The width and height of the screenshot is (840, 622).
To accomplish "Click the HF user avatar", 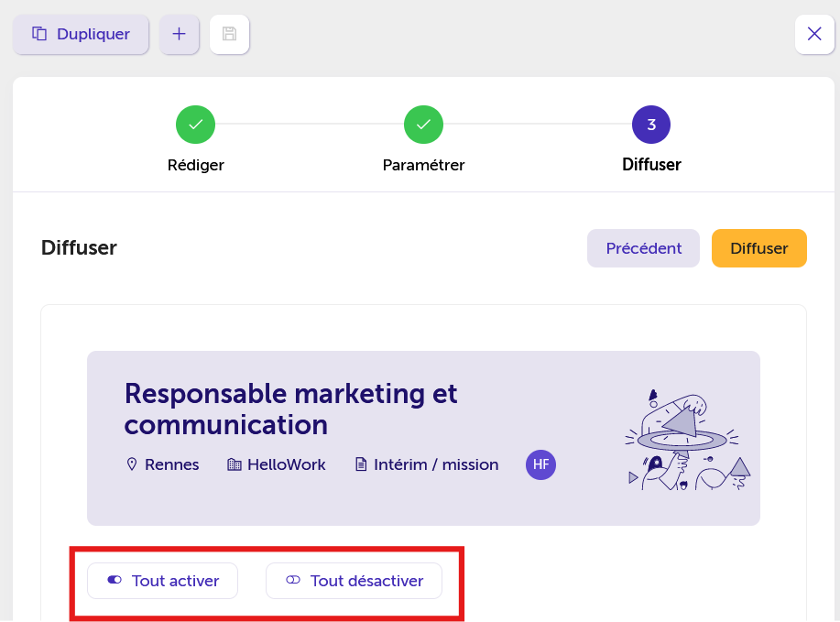I will pos(540,464).
